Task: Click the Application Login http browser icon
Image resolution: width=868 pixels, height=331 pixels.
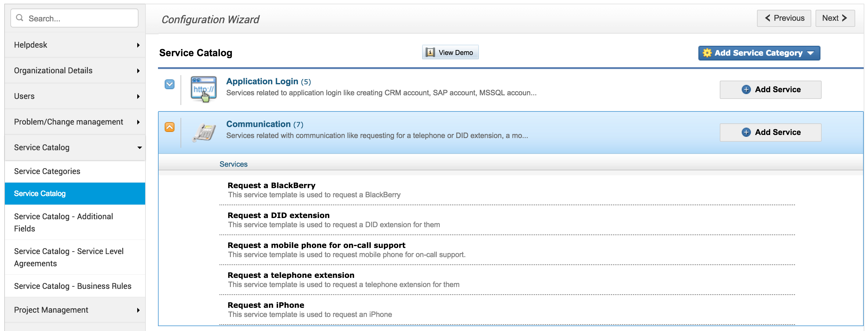Action: pos(203,89)
